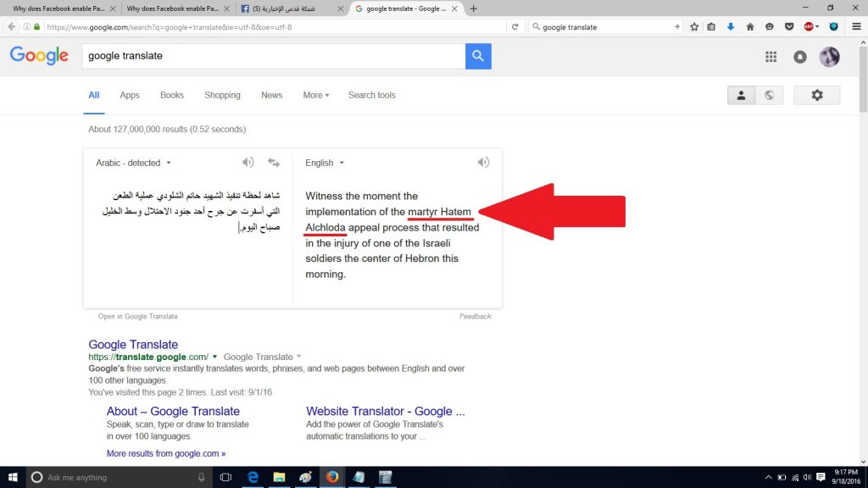868x488 pixels.
Task: Switch to Firefox in the taskbar
Action: coord(332,477)
